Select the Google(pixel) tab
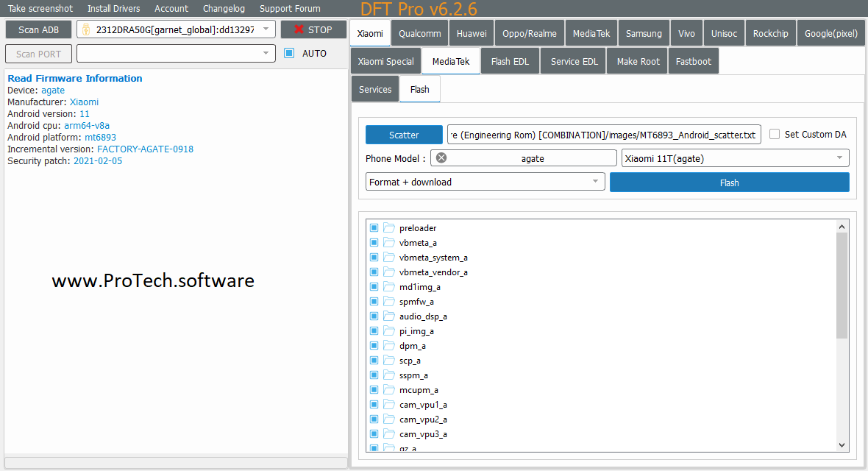This screenshot has height=471, width=868. pyautogui.click(x=831, y=33)
